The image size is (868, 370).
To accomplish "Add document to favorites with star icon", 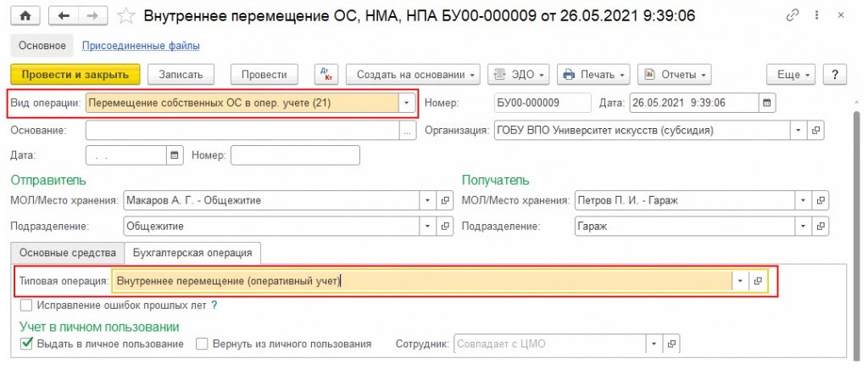I will coord(126,15).
